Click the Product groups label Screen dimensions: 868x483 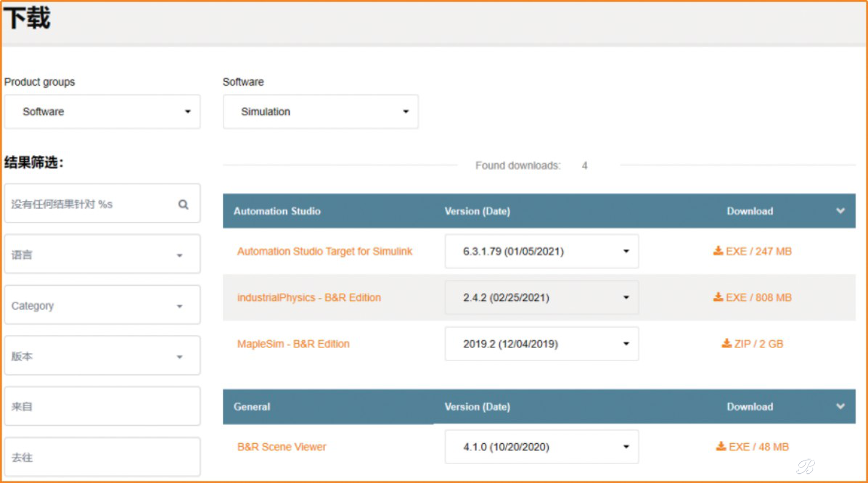click(39, 82)
